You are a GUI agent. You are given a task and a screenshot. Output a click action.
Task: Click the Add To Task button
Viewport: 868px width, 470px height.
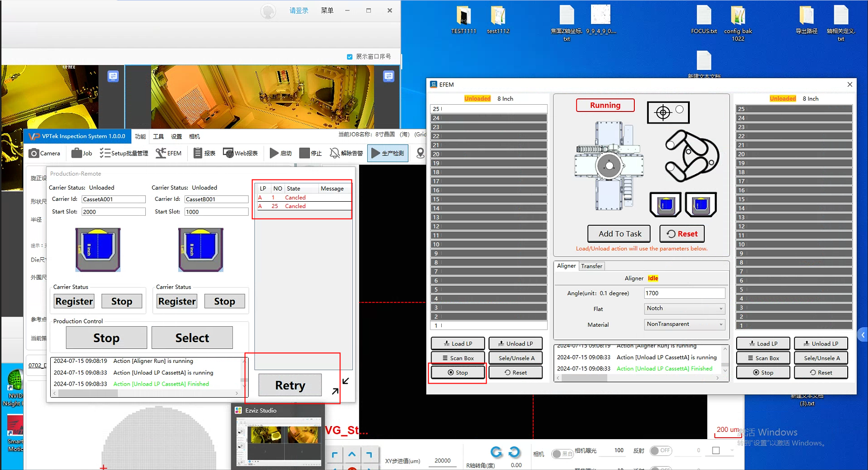click(619, 234)
